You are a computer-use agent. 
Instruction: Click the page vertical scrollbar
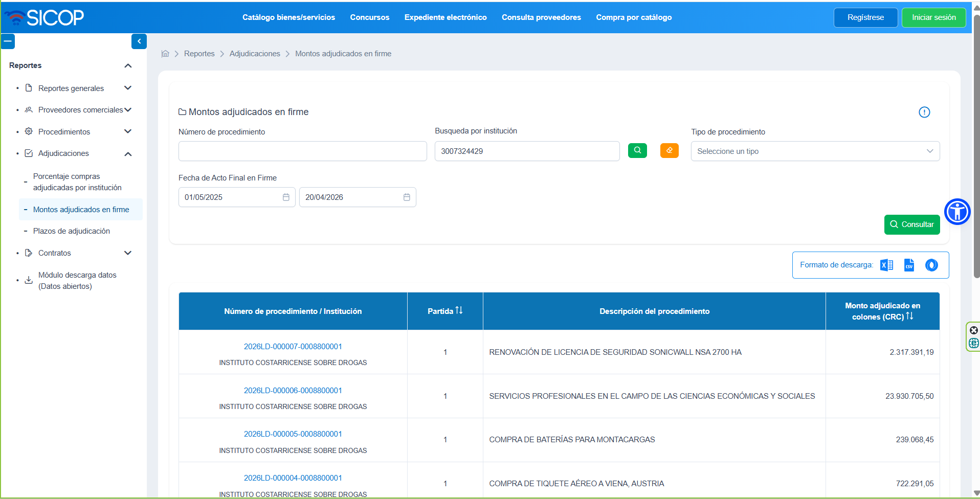tap(976, 153)
